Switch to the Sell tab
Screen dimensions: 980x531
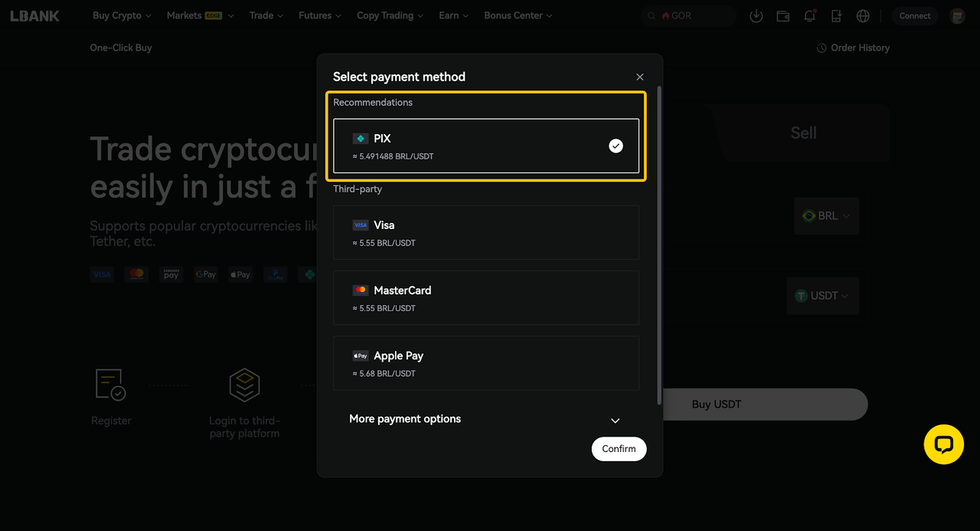click(803, 133)
